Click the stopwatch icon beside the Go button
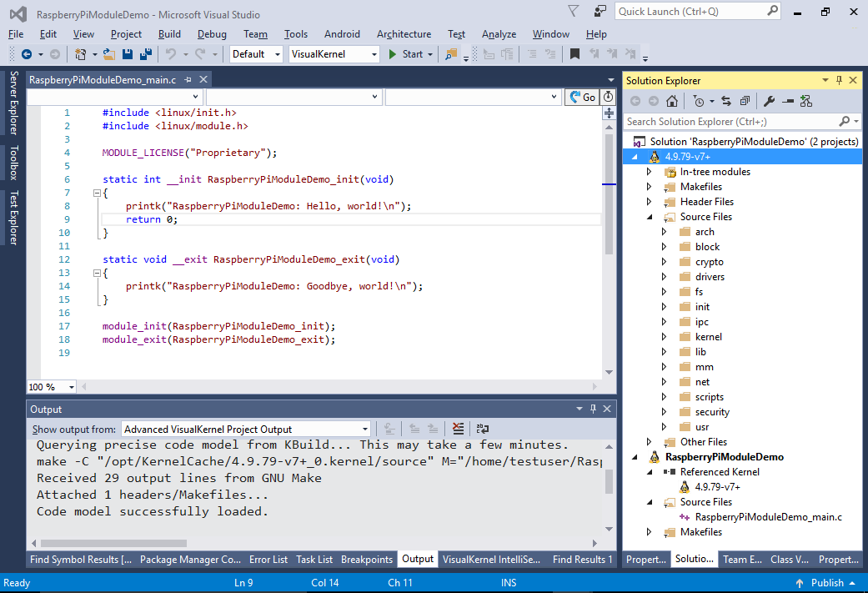 click(609, 97)
